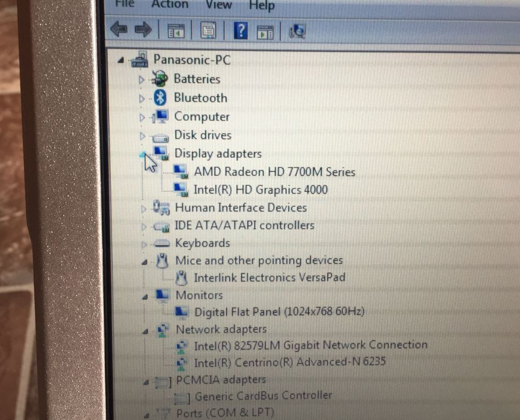Open the File menu
The image size is (520, 420).
pyautogui.click(x=124, y=3)
